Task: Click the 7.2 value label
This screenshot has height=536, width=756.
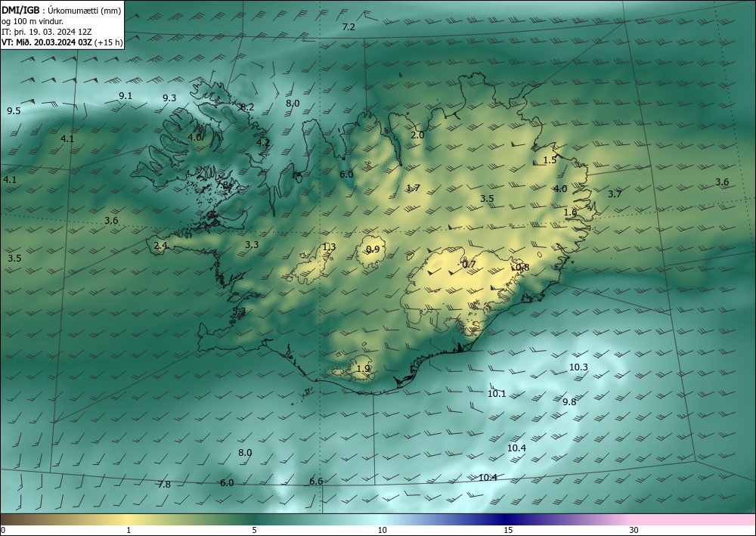Action: pos(349,27)
